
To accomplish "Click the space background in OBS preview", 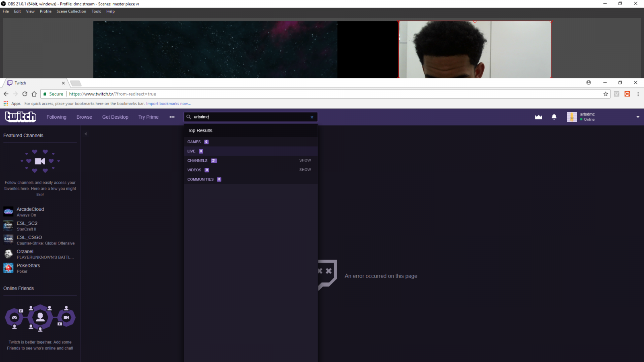I will click(x=215, y=49).
